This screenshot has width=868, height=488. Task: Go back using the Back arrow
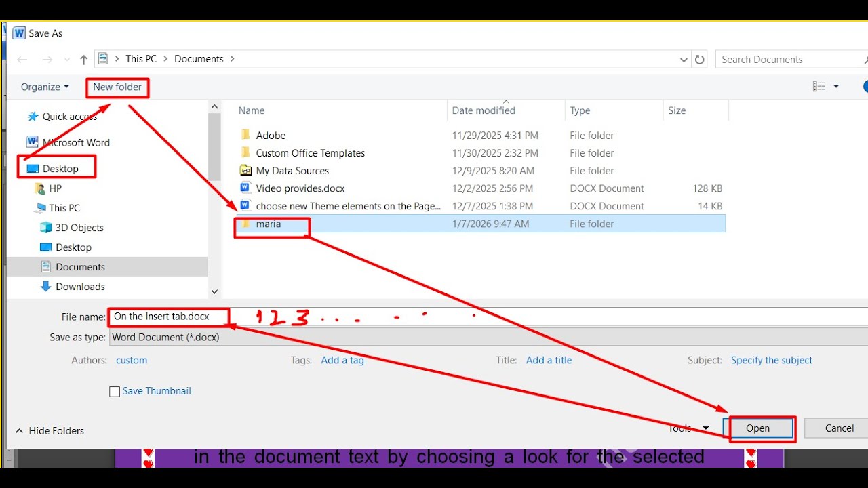[x=22, y=60]
